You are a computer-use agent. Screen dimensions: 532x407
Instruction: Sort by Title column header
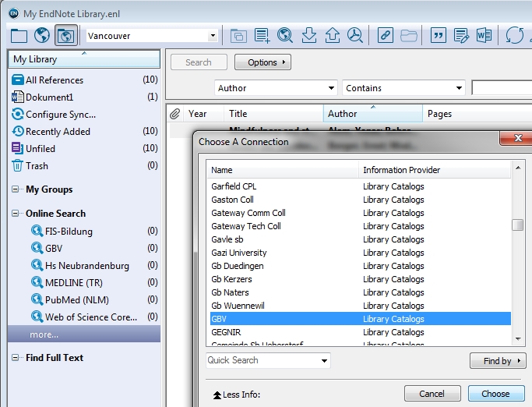pos(273,114)
